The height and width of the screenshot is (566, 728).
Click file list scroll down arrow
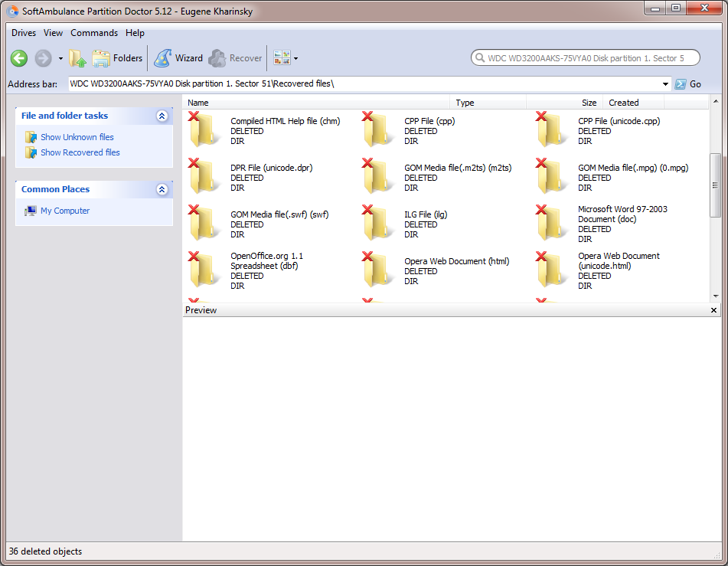715,296
